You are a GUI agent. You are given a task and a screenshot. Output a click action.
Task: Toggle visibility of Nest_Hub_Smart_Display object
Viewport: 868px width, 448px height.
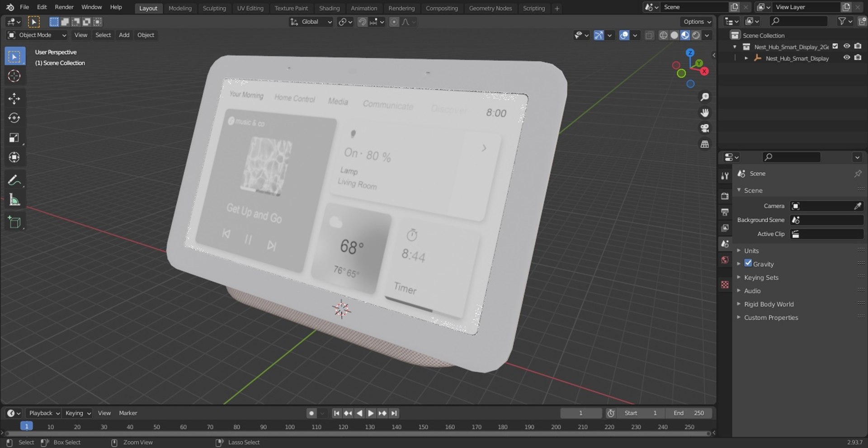(x=847, y=58)
